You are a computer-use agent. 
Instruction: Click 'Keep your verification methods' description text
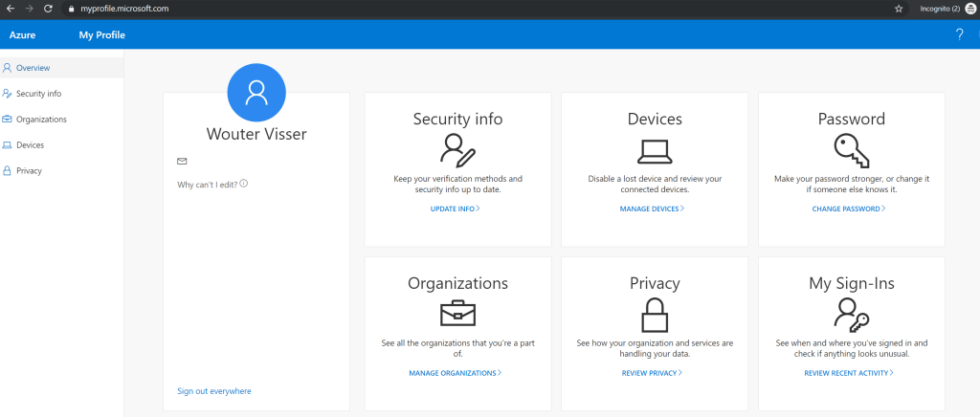pos(457,184)
